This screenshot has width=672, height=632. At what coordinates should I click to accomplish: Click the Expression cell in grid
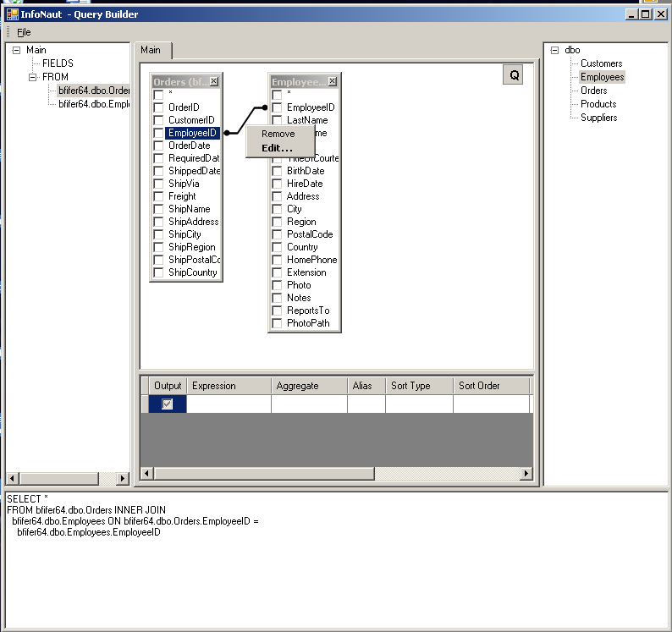[x=229, y=404]
